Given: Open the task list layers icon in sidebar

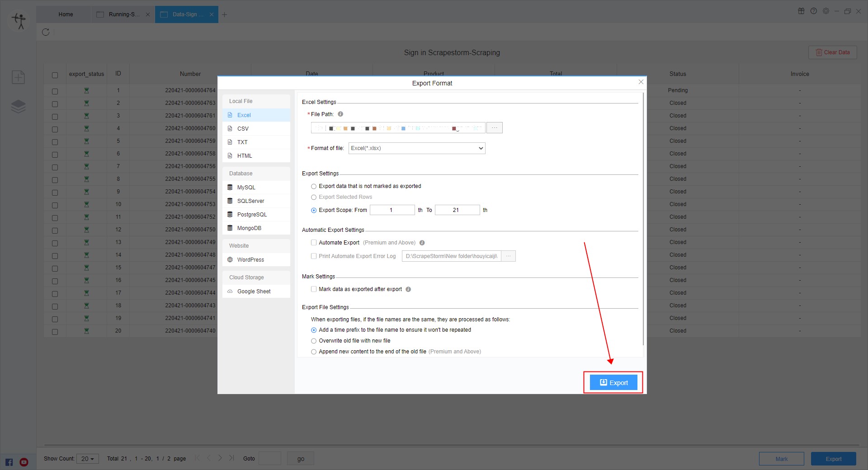Looking at the screenshot, I should tap(18, 107).
